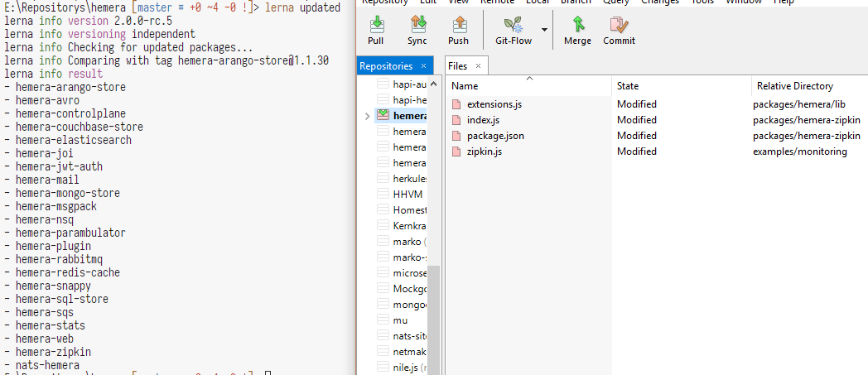
Task: Select the Mockgo repository icon
Action: [x=383, y=288]
